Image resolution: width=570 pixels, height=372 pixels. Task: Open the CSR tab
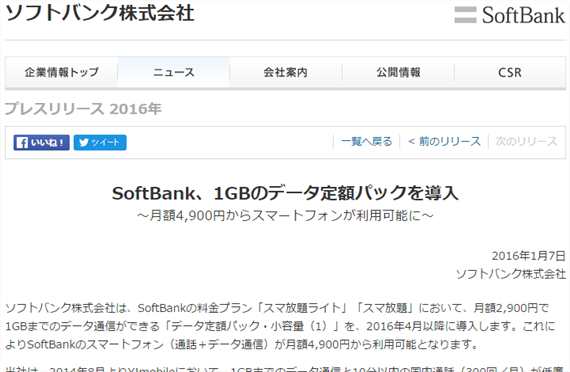(x=510, y=72)
